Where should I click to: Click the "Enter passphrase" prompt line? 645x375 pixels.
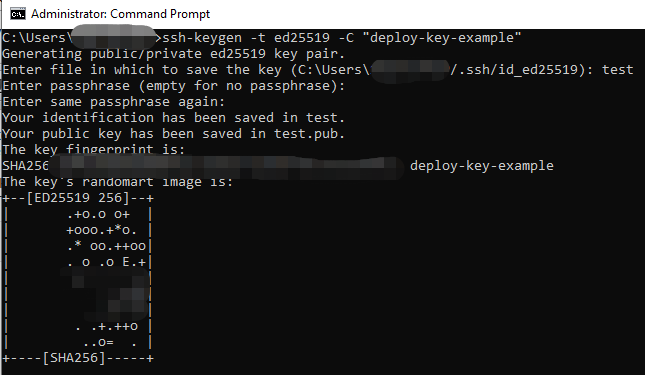[173, 86]
